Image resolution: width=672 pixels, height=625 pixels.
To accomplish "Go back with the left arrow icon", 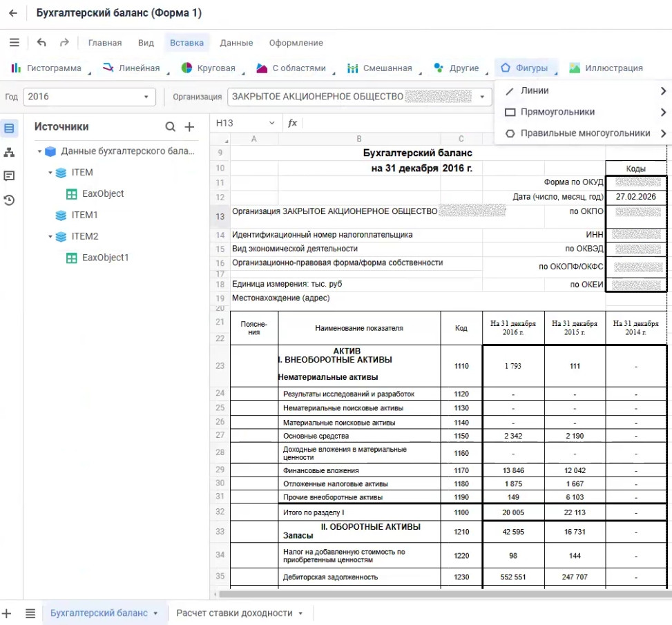I will tap(13, 13).
